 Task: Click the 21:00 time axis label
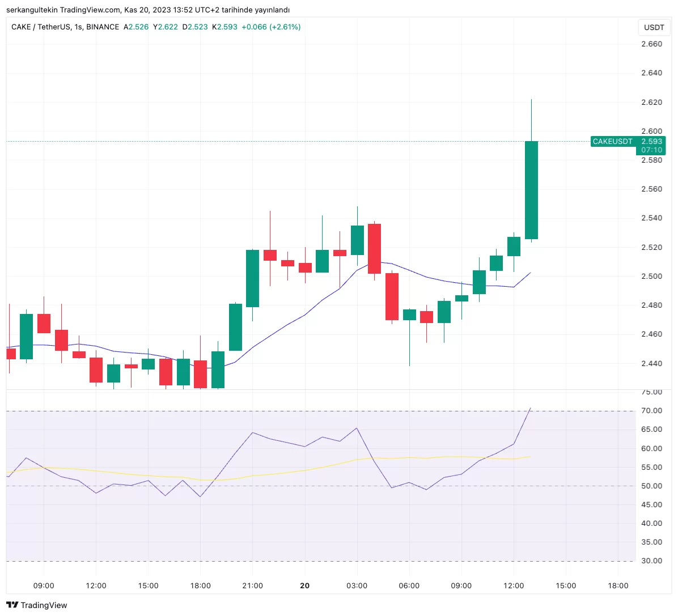click(252, 585)
